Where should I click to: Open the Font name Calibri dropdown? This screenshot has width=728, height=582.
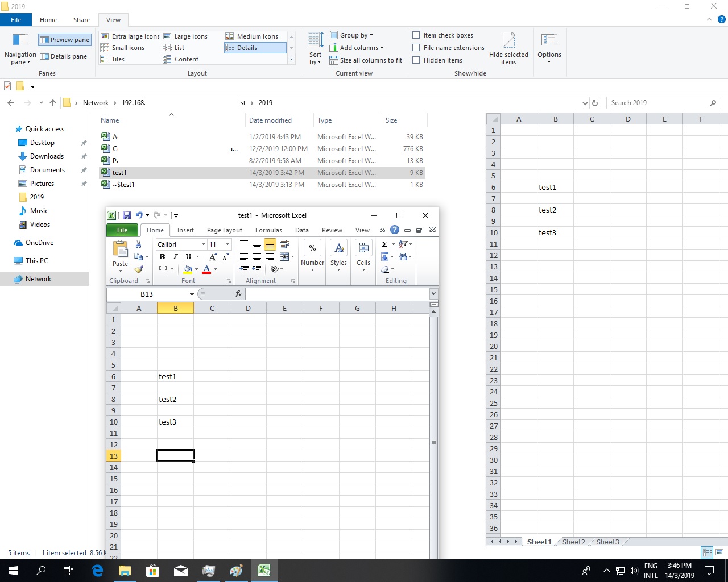click(x=203, y=244)
